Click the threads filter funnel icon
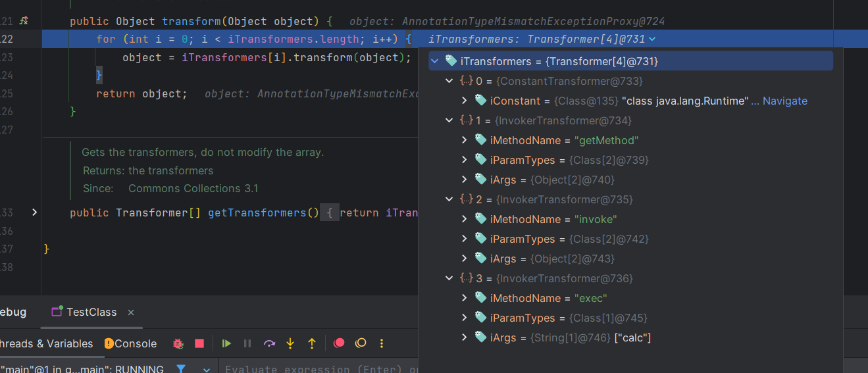This screenshot has width=868, height=373. click(x=181, y=369)
